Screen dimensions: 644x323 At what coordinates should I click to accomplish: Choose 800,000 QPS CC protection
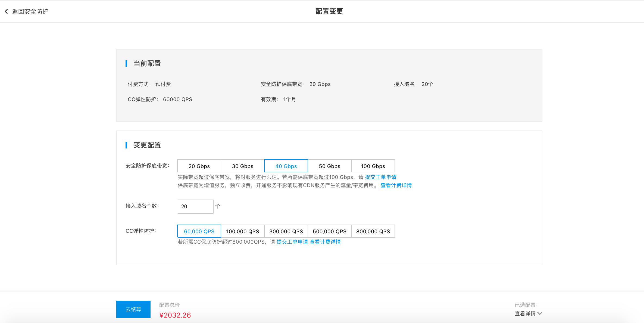click(373, 231)
